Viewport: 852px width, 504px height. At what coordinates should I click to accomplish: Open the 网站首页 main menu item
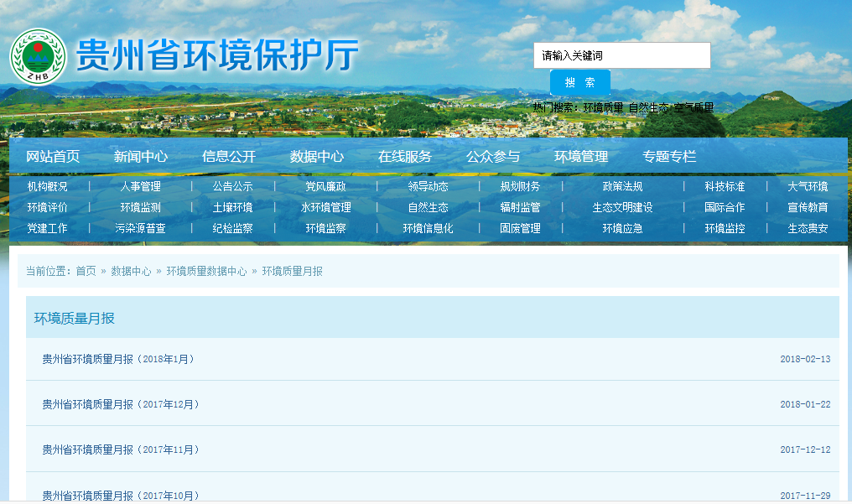pos(53,157)
